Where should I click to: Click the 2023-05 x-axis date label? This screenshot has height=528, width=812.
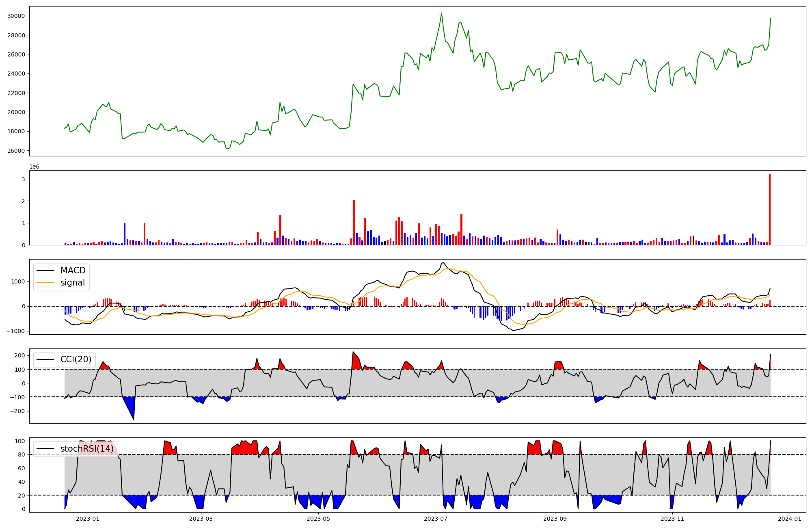click(318, 519)
